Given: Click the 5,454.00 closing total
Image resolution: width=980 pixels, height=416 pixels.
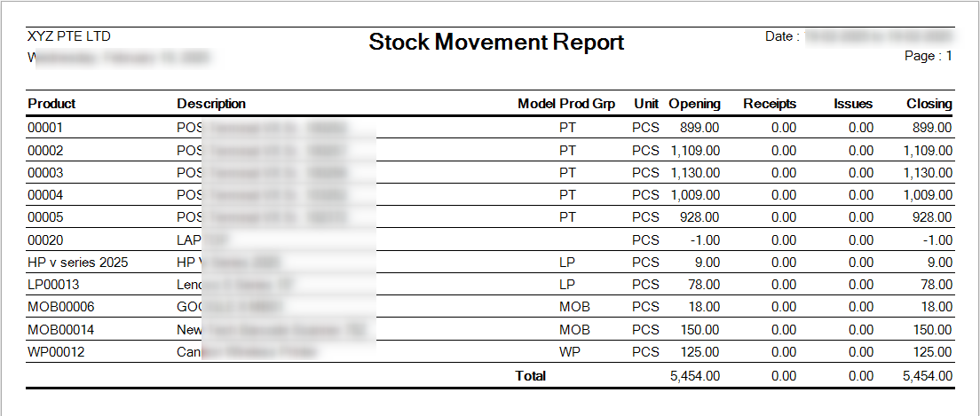Looking at the screenshot, I should pyautogui.click(x=929, y=376).
